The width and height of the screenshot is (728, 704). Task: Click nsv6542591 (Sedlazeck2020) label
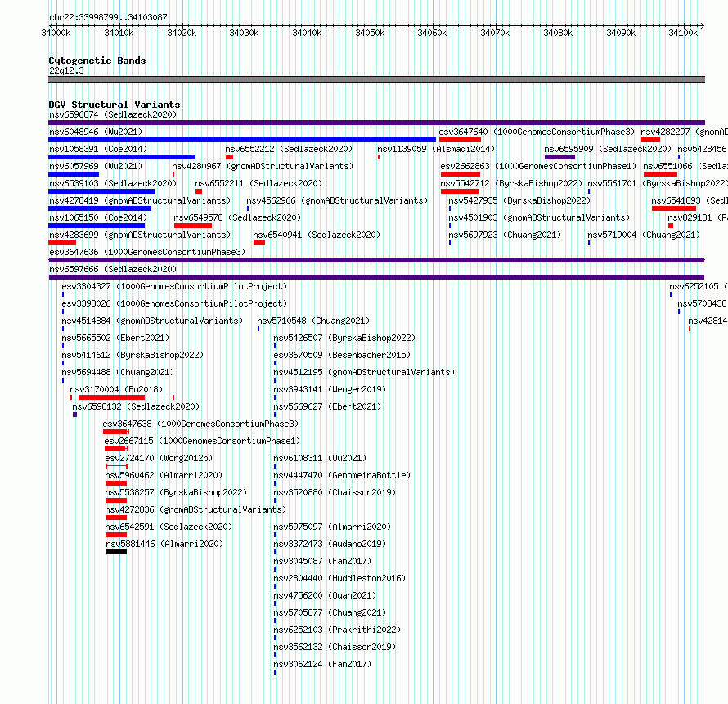pyautogui.click(x=169, y=527)
